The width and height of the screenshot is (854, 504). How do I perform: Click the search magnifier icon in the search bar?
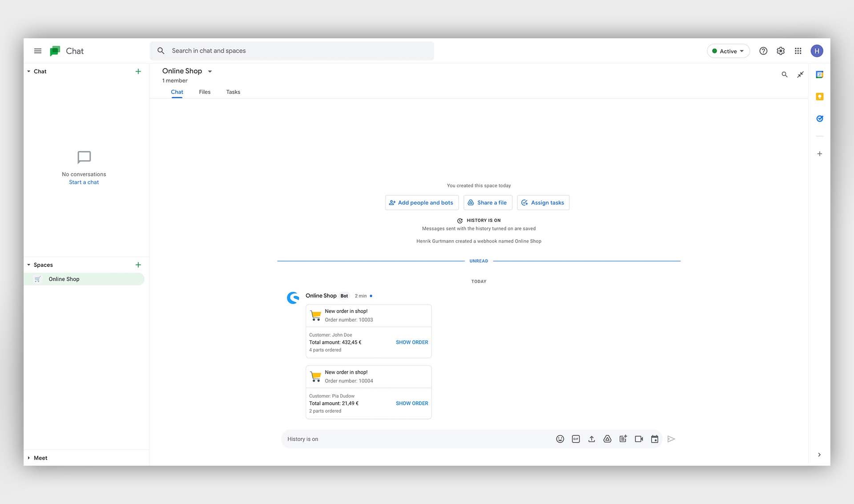161,51
